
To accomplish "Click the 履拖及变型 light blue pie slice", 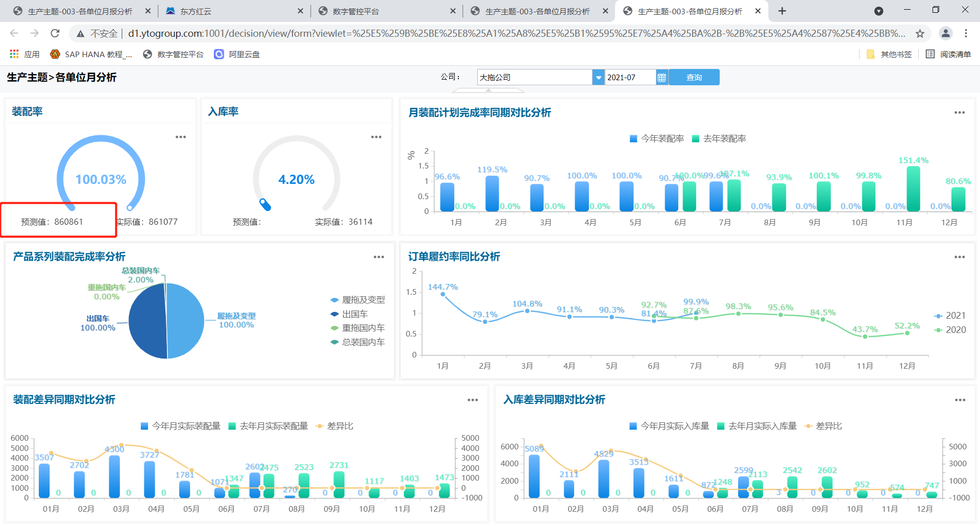I will 185,321.
